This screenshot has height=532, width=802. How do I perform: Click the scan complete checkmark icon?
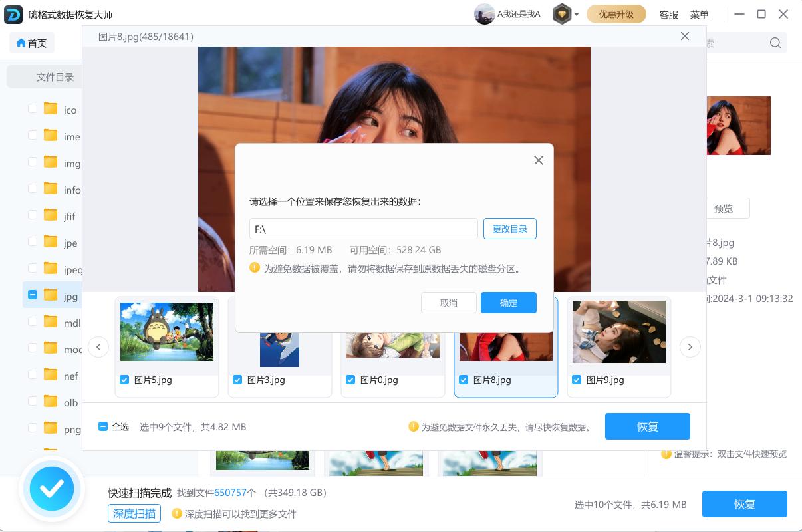click(x=52, y=489)
